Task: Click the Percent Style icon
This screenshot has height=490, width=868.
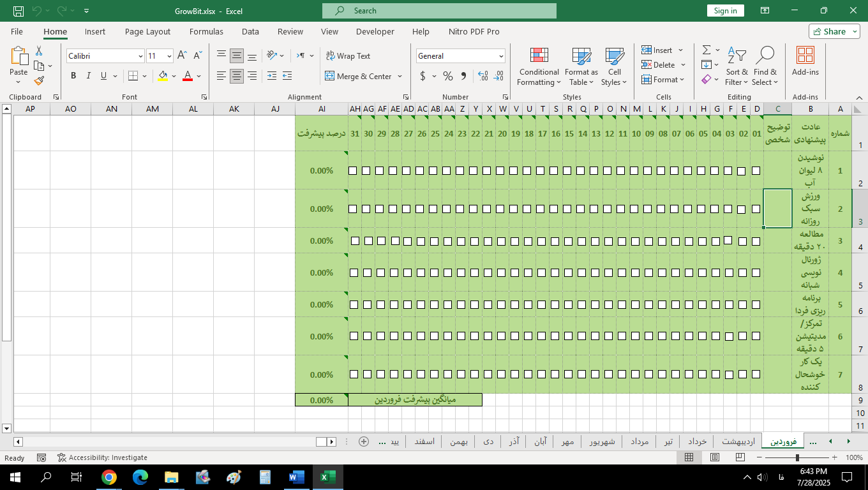Action: tap(448, 76)
